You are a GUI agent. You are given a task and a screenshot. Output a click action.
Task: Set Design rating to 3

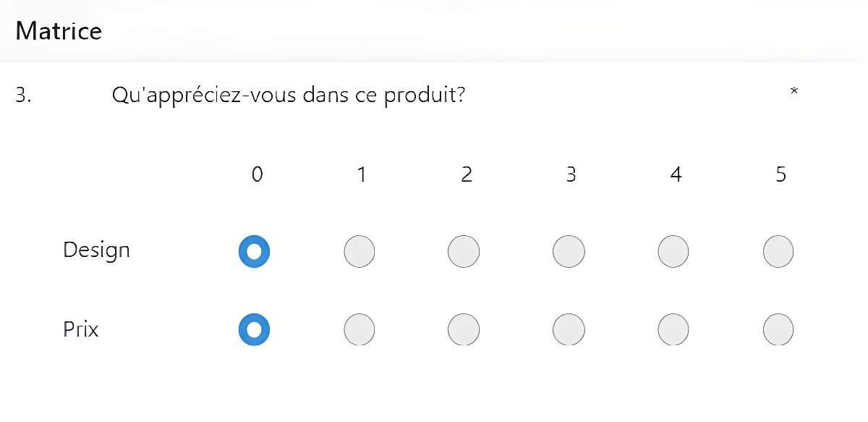pos(569,251)
